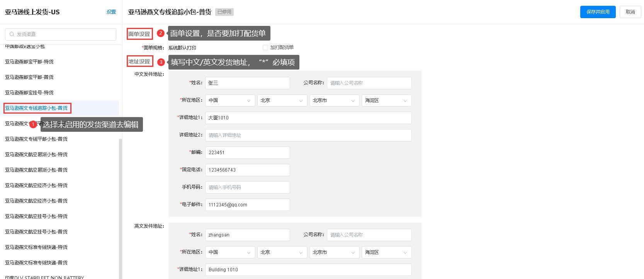Edit 详细地址1 field containing Building 1010

[x=308, y=270]
